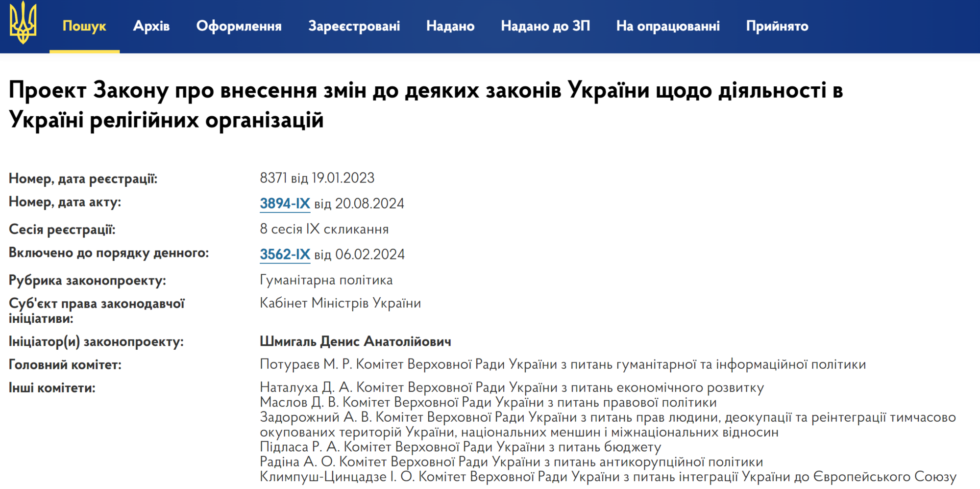Click committee row Климпуш-Цинцадзе І. О.
The image size is (980, 489).
[608, 477]
